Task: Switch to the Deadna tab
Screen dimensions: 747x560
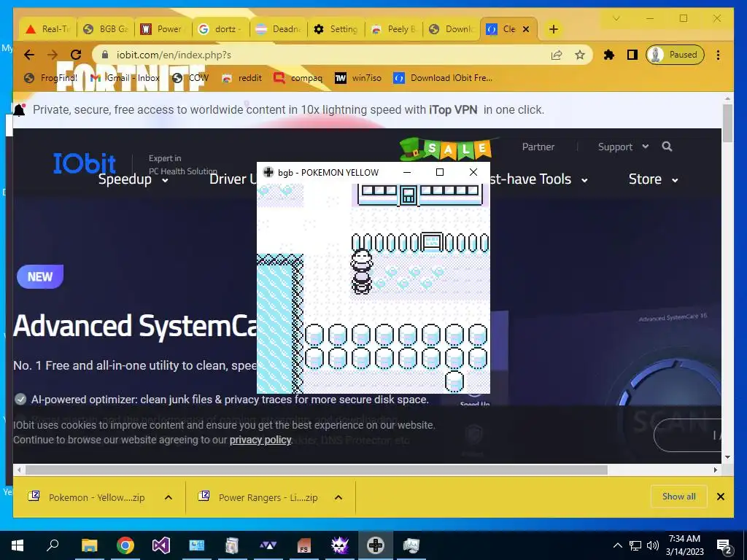Action: (x=278, y=29)
